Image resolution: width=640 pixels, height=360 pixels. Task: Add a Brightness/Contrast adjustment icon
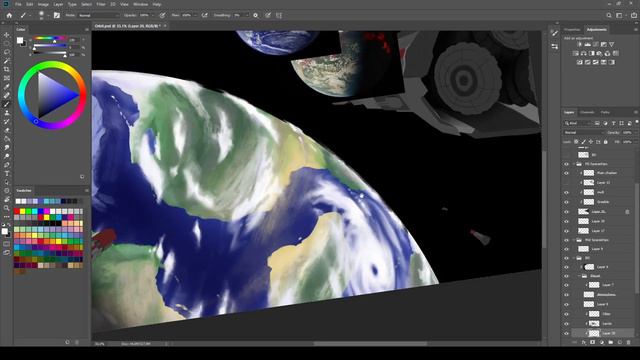580,44
